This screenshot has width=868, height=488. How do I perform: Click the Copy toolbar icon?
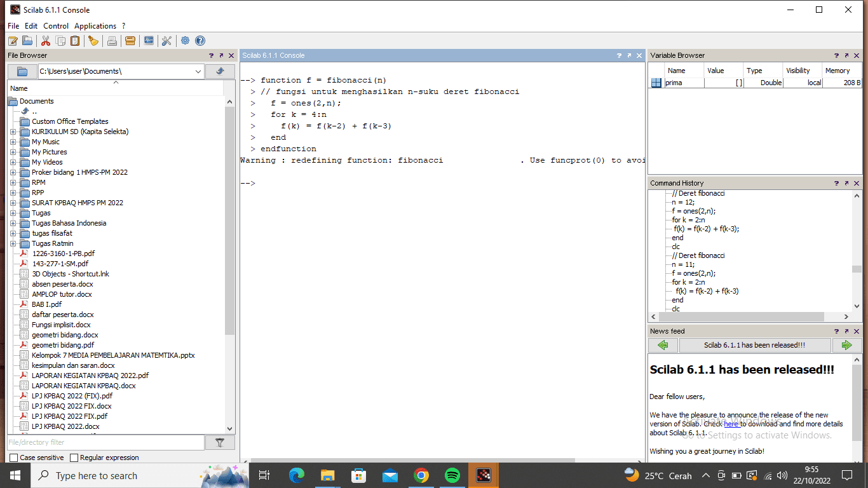tap(61, 41)
